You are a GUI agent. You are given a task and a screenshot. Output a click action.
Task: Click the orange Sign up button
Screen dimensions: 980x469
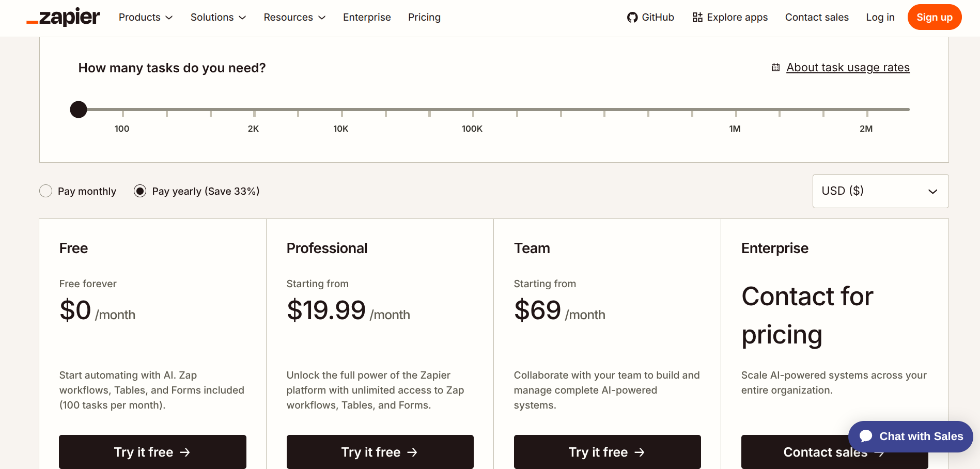(x=934, y=17)
